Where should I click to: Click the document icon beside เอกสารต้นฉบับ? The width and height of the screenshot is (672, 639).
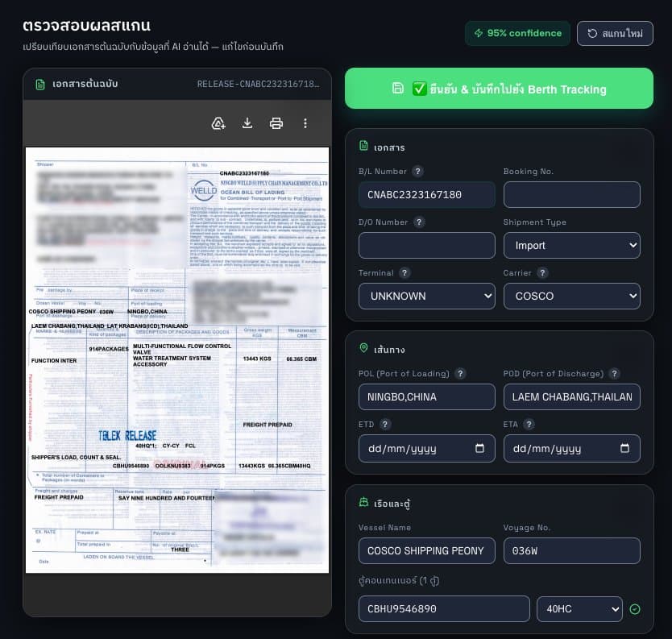coord(40,85)
